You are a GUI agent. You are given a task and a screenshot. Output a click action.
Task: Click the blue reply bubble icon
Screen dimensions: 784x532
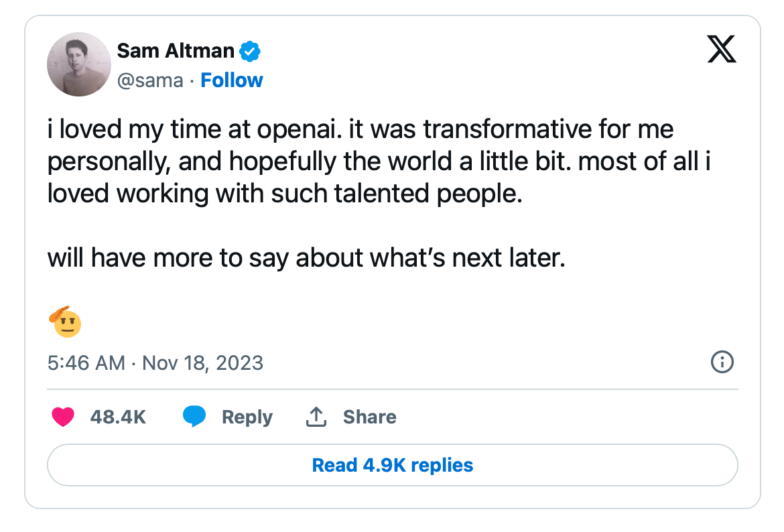[194, 417]
